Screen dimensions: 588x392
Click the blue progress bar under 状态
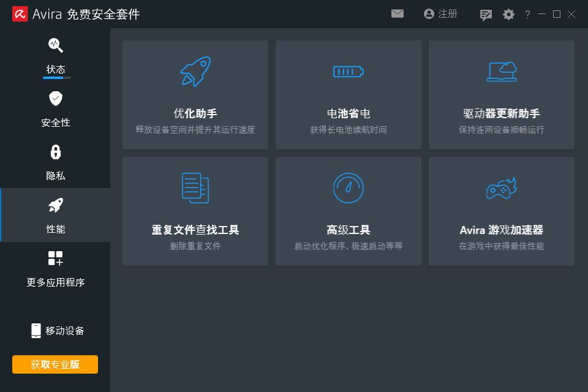[56, 78]
